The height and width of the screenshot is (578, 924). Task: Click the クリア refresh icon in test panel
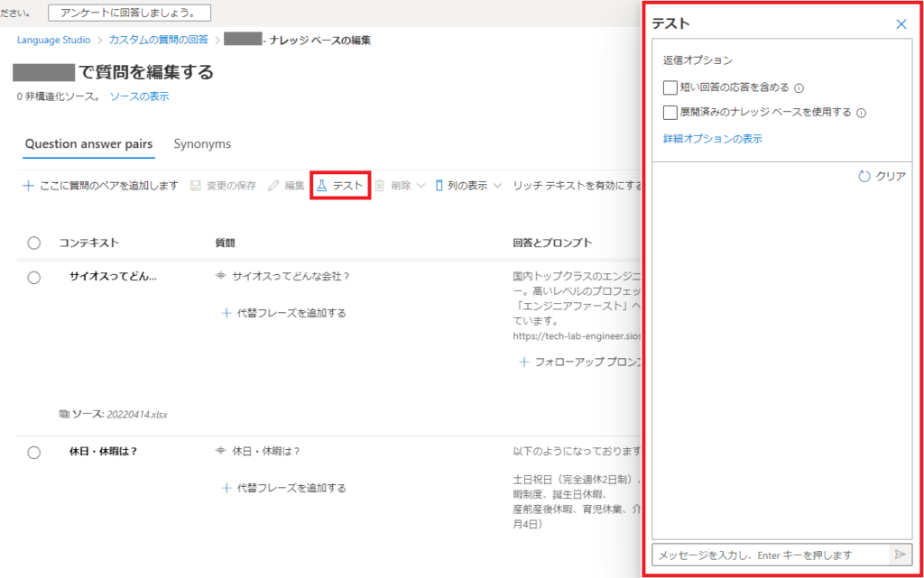point(864,177)
